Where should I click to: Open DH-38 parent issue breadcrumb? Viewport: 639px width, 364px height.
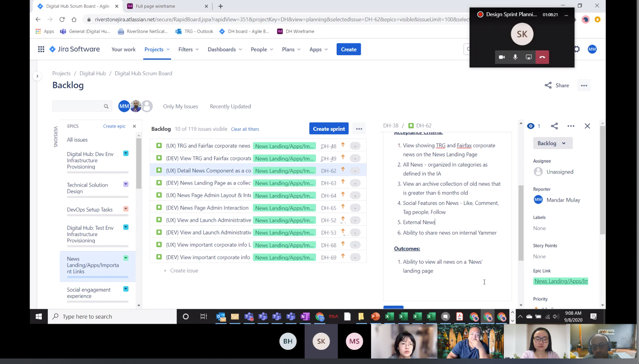coord(391,126)
